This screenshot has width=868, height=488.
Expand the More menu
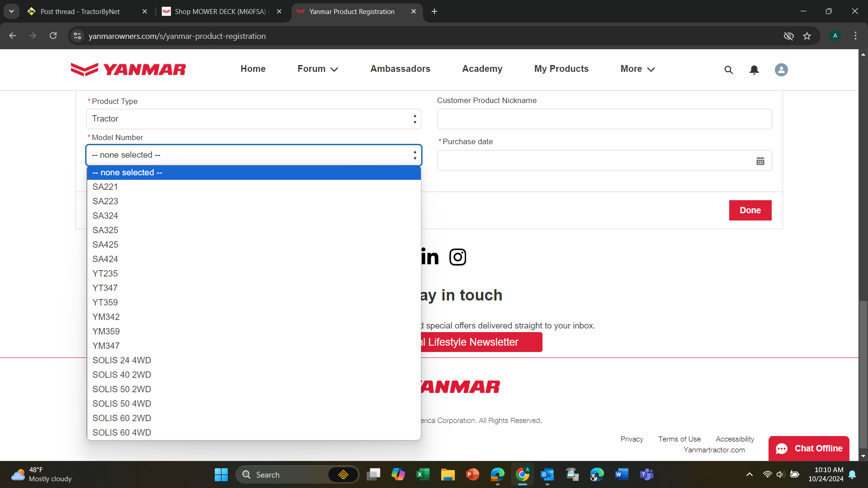coord(637,69)
